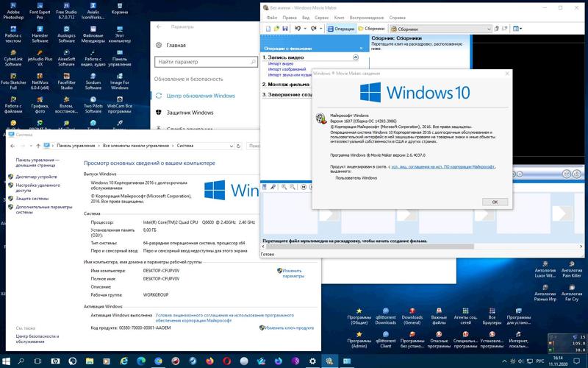This screenshot has width=588, height=368.
Task: Open Firefox from the taskbar
Action: pyautogui.click(x=209, y=361)
